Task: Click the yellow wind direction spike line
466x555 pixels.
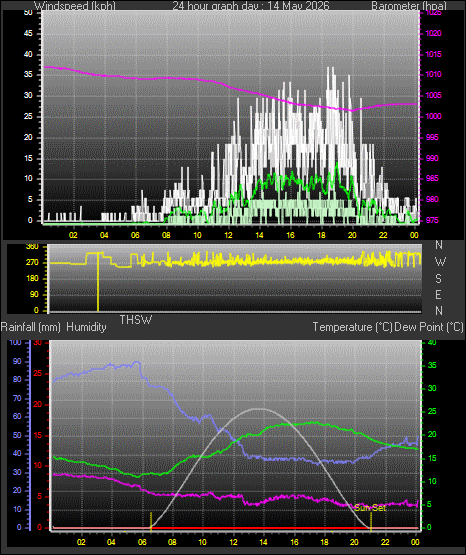Action: coord(98,281)
